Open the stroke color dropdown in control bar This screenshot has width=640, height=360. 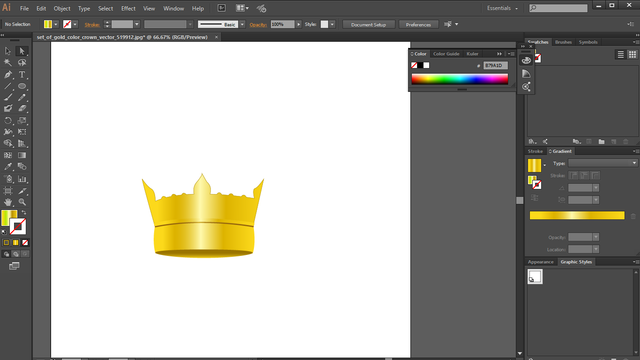75,24
